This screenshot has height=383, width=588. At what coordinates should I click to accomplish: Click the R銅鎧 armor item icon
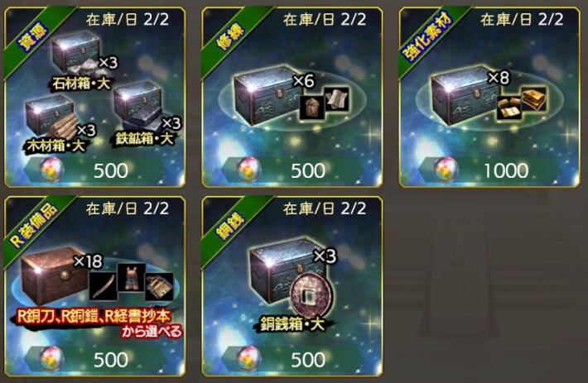coord(131,277)
